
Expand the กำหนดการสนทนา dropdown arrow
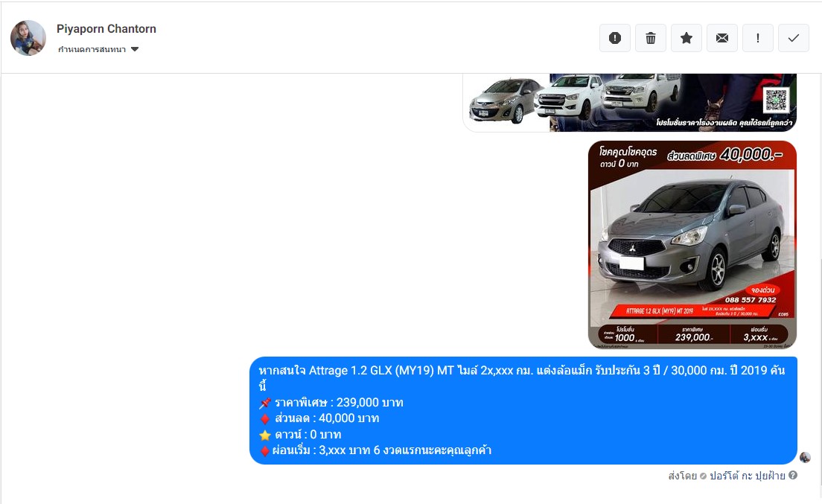(135, 49)
